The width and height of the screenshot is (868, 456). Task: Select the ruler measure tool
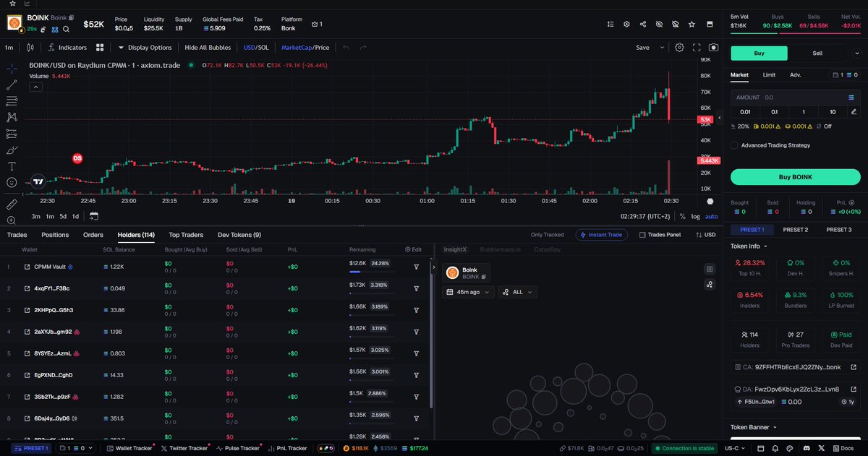[x=12, y=205]
